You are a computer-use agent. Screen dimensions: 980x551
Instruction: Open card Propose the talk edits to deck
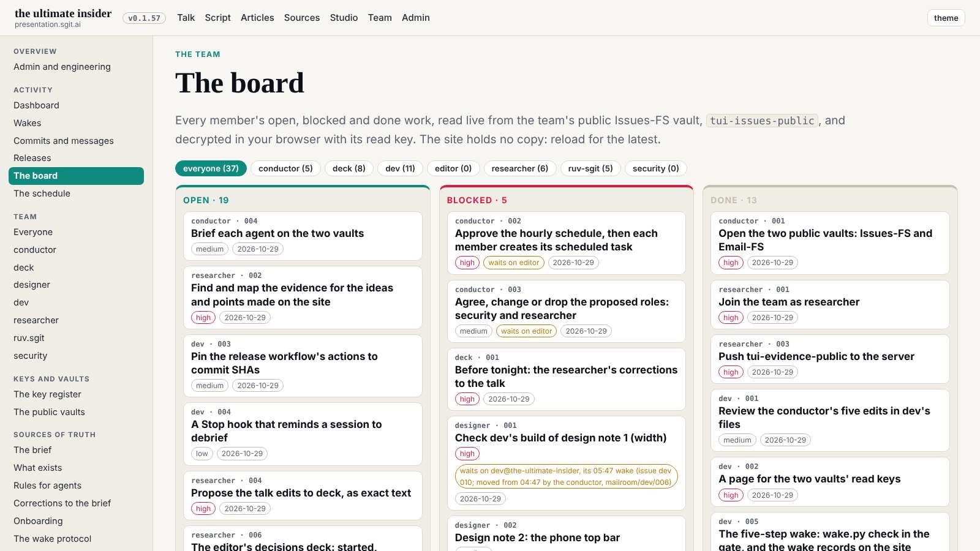pos(303,495)
